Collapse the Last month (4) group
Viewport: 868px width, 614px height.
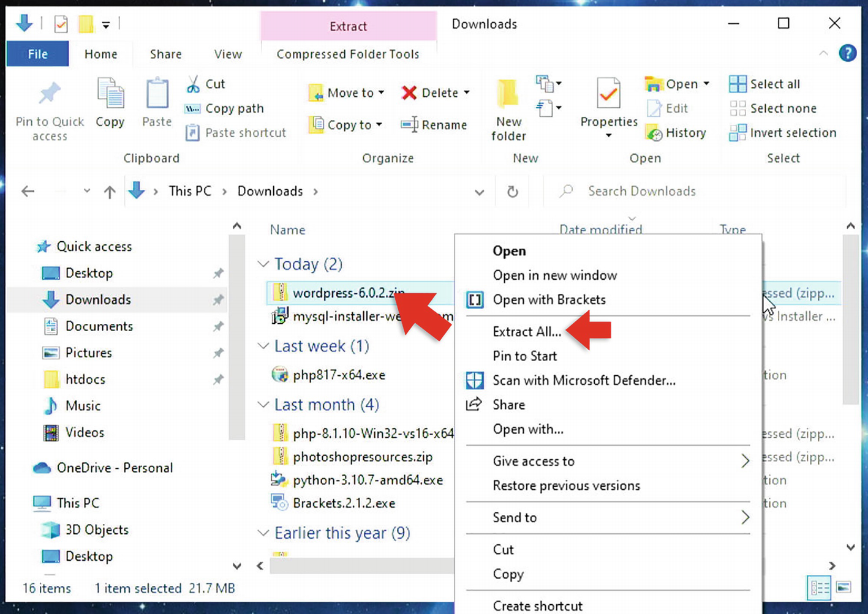(x=263, y=405)
